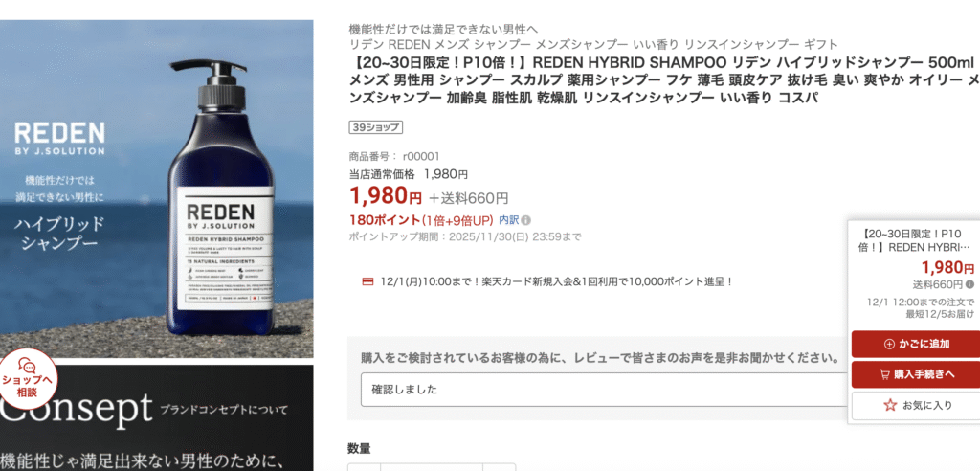Select the 商品番号 r00001 text
Viewport: 980px width, 471px height.
click(394, 156)
